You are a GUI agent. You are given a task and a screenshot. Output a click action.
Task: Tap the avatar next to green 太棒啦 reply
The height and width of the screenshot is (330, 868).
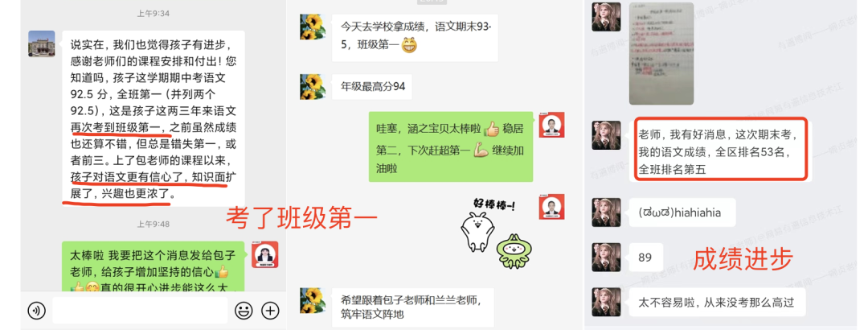pos(265,254)
